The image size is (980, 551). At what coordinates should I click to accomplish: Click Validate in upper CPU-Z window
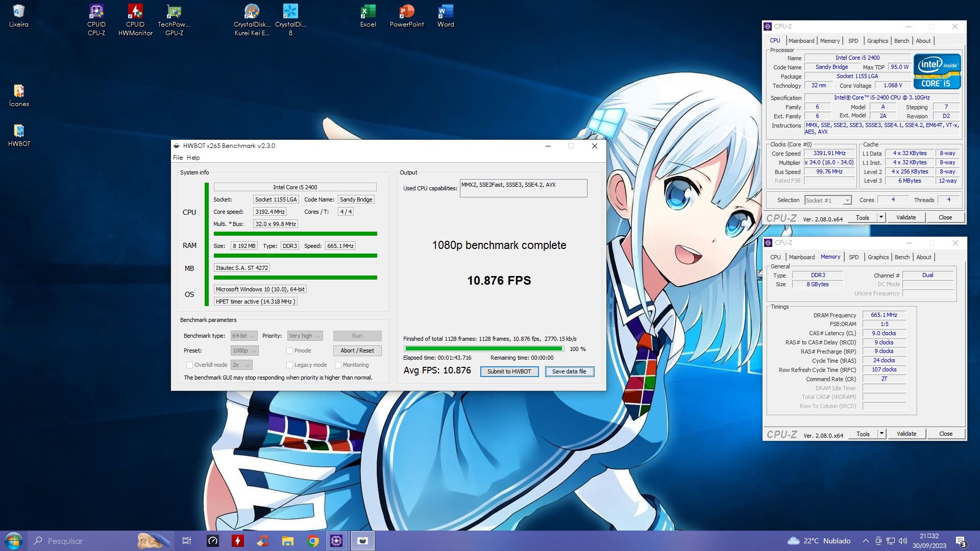pos(906,217)
